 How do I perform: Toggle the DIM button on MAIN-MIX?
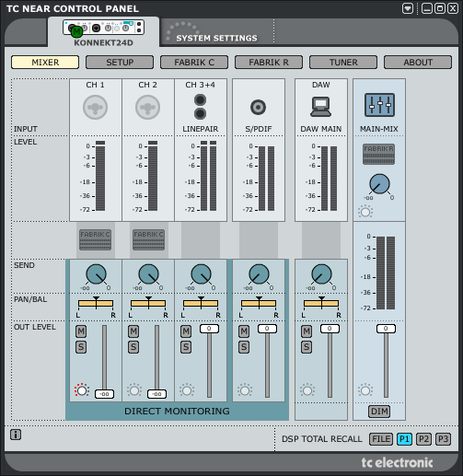[x=379, y=412]
